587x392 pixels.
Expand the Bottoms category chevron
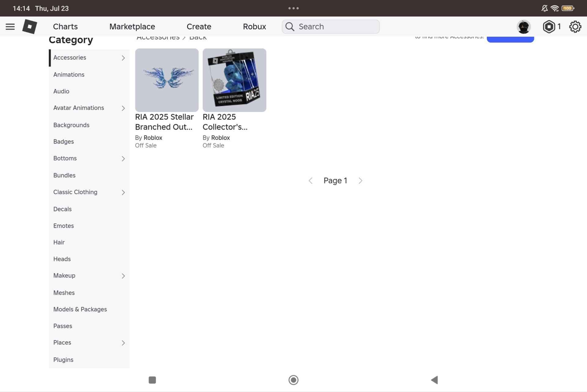123,159
